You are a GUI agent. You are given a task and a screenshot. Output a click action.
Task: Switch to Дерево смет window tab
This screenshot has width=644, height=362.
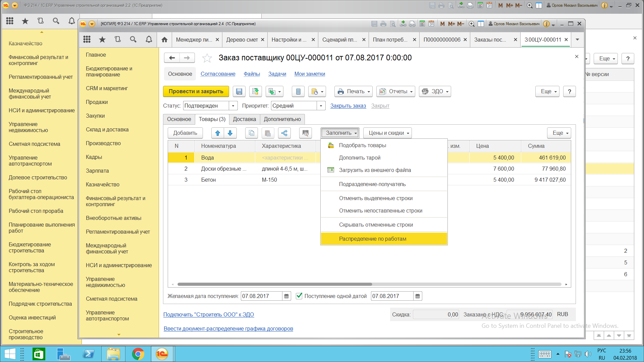click(242, 40)
